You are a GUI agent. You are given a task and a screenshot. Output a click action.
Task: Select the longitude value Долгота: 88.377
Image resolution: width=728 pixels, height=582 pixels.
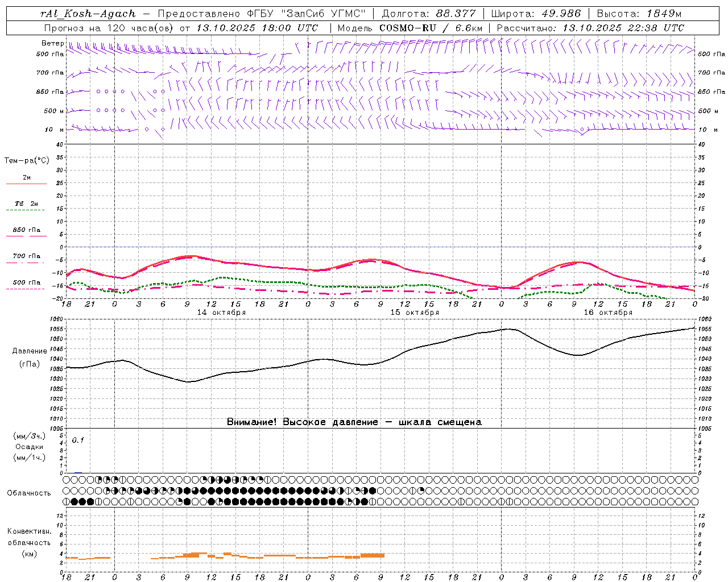pos(429,14)
